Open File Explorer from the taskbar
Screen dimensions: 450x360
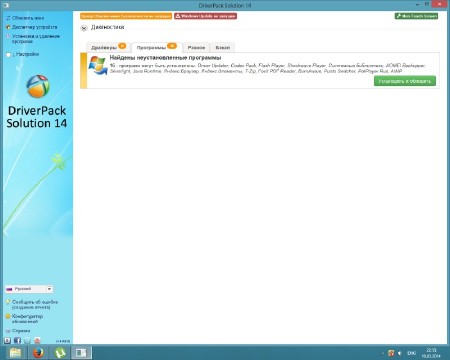[15, 352]
